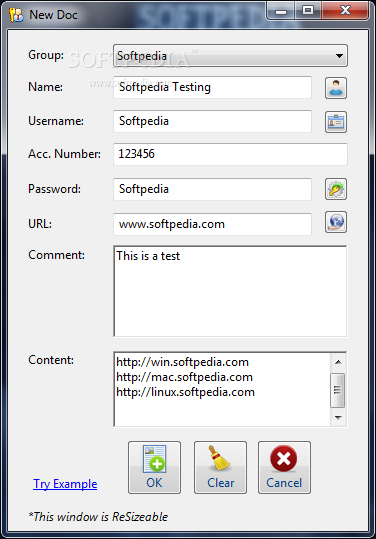Follow the Try Example link
This screenshot has height=539, width=376.
click(x=65, y=484)
